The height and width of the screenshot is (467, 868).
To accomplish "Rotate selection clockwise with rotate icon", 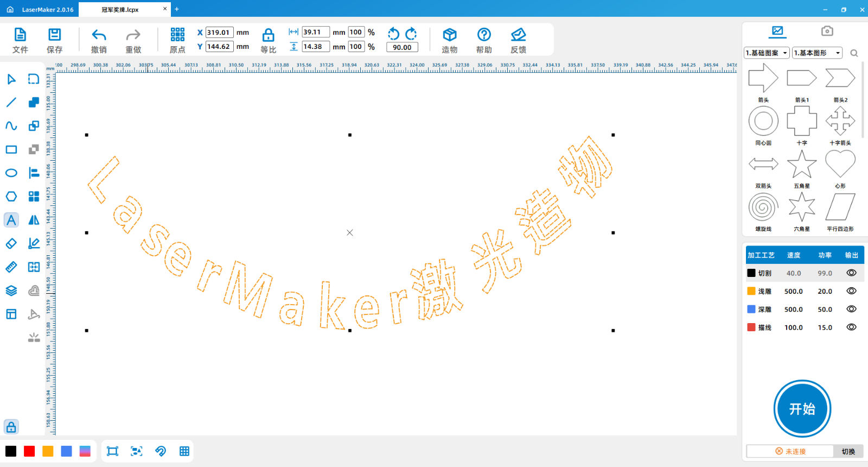I will coord(411,34).
